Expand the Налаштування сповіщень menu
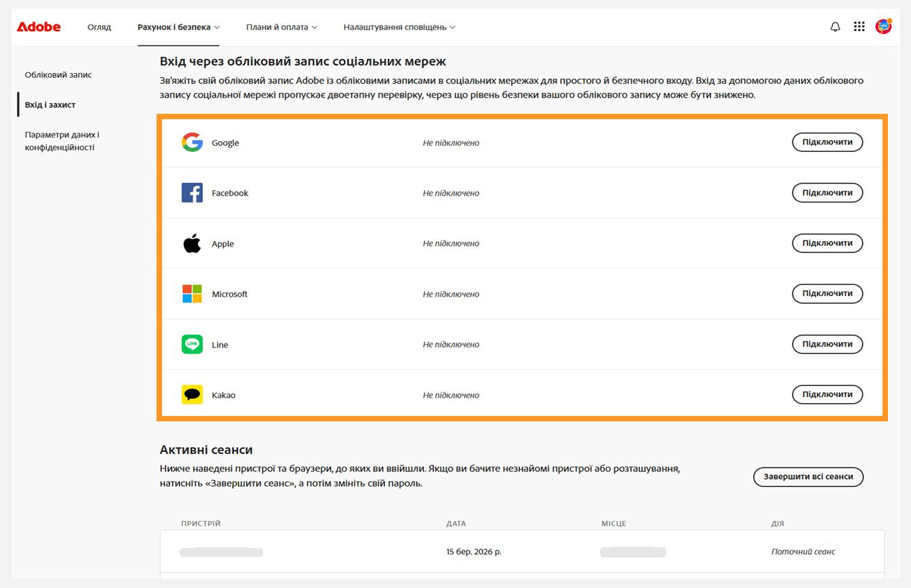The width and height of the screenshot is (911, 588). (x=399, y=27)
